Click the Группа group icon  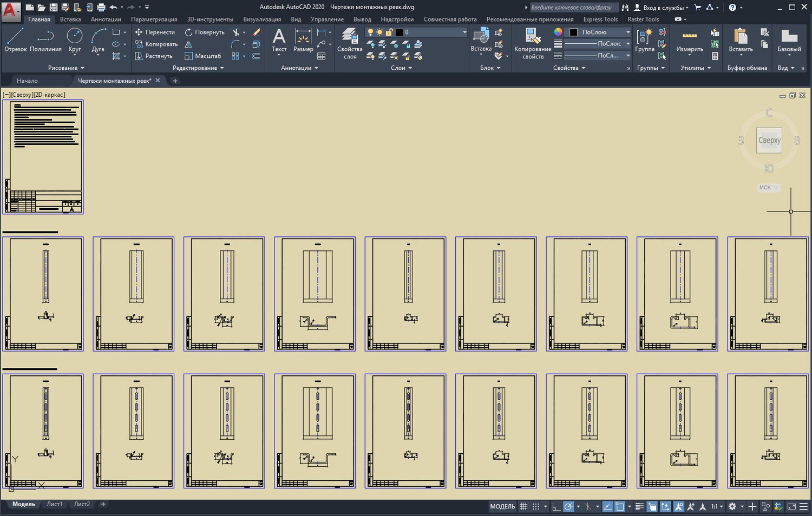644,41
